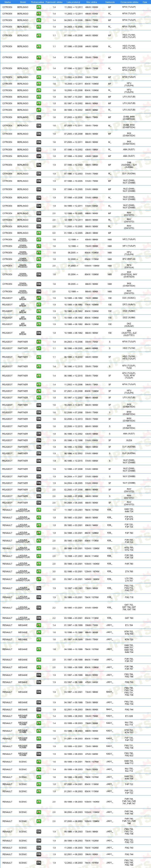151x868 pixels.
Task: Click diesel icon in Xsara Picasso RHY row
Action: click(39, 292)
